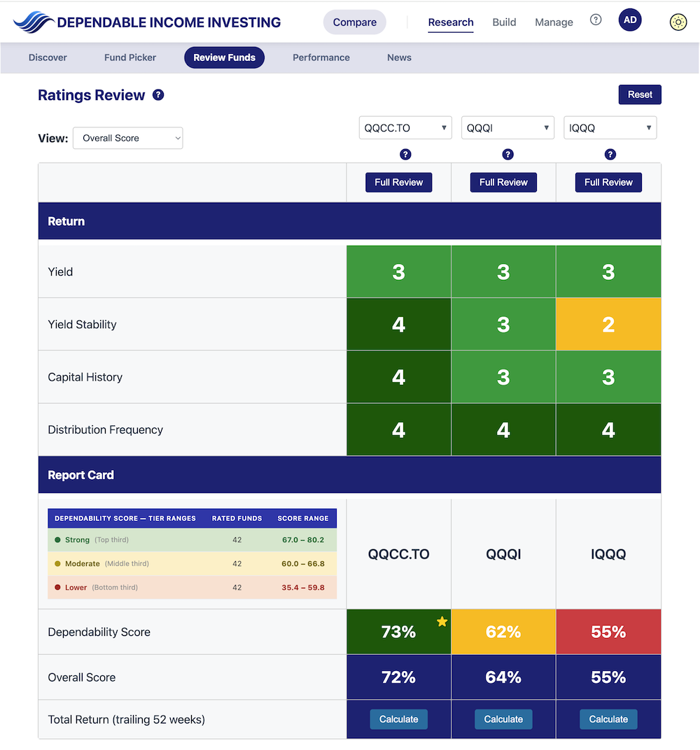Click the 55% Overall Score cell
Viewport: 700px width, 750px height.
608,677
